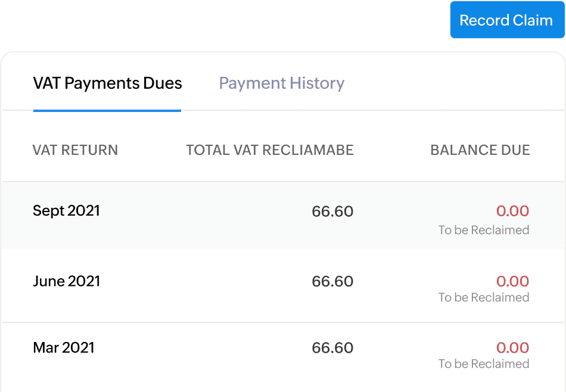566x392 pixels.
Task: Click To be Reclaimed under Mar 2021
Action: click(x=484, y=364)
